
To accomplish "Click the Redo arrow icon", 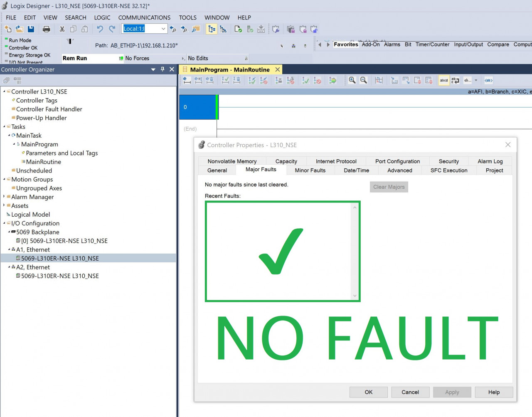I will click(112, 29).
